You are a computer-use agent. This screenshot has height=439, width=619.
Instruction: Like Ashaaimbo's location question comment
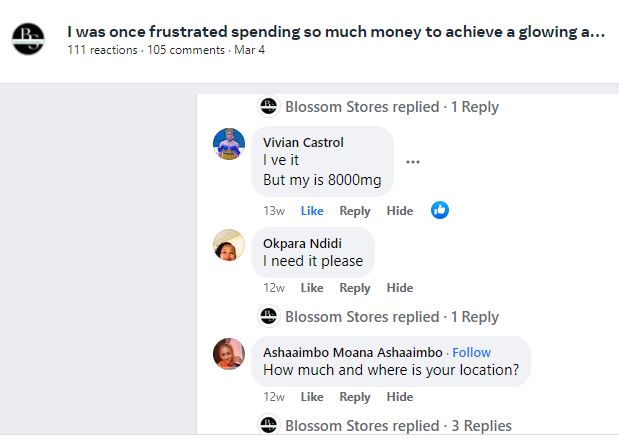(x=312, y=397)
